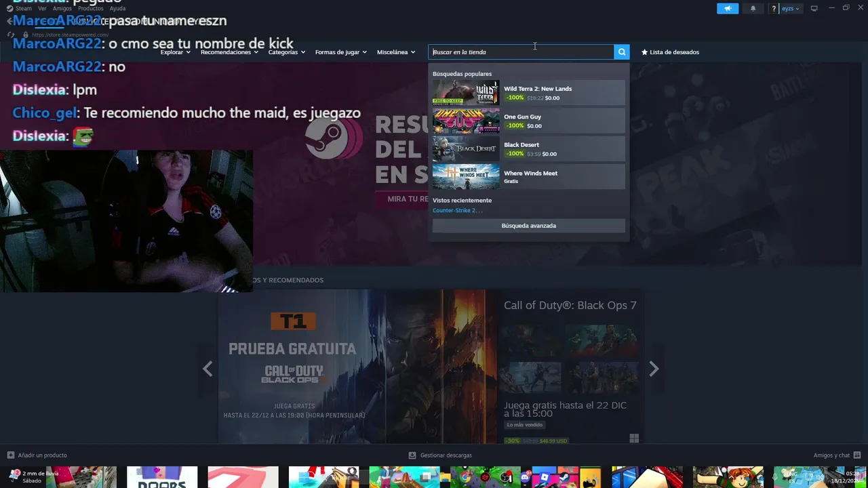Open Gestionar descargas download icon
This screenshot has width=868, height=488.
tap(412, 455)
